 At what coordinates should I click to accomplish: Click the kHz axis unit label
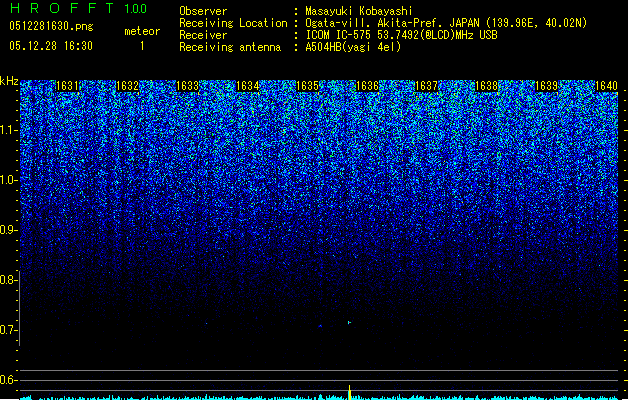point(9,81)
